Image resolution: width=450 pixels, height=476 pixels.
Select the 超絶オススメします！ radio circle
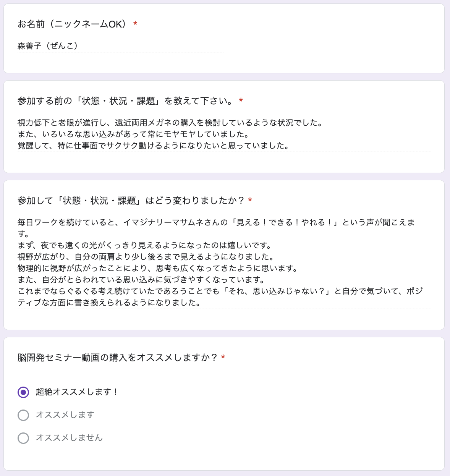pyautogui.click(x=23, y=392)
